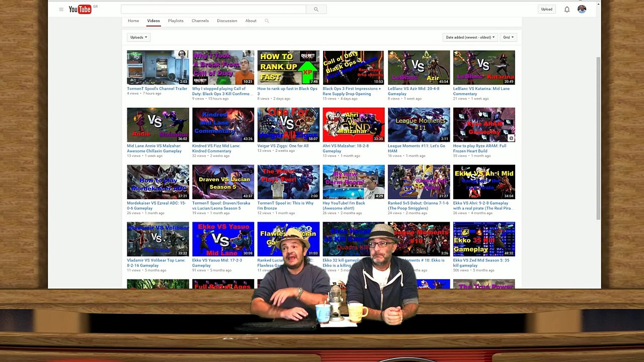This screenshot has height=362, width=644.
Task: Open link Ranked 5v5 Debut: Orianna 7-1-6
Action: [x=418, y=206]
